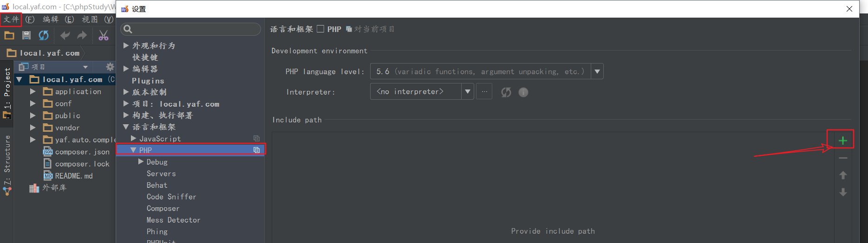The height and width of the screenshot is (243, 868).
Task: Click the green plus add include path icon
Action: [842, 141]
